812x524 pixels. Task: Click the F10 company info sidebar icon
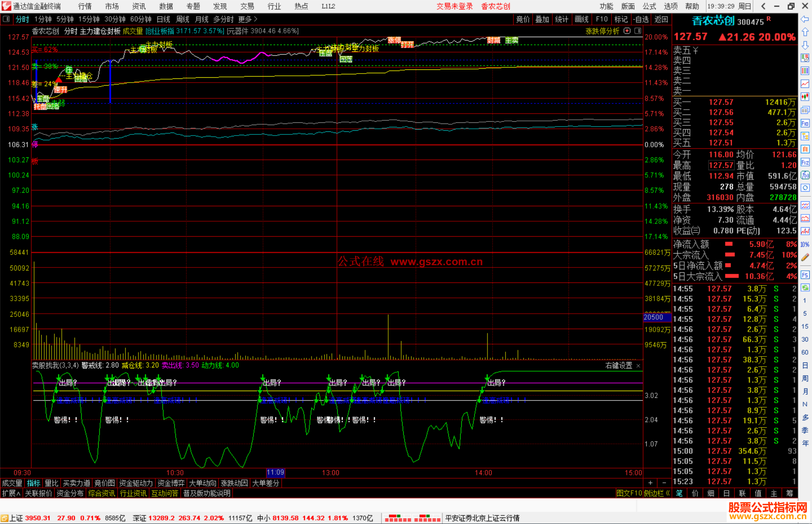click(x=805, y=123)
